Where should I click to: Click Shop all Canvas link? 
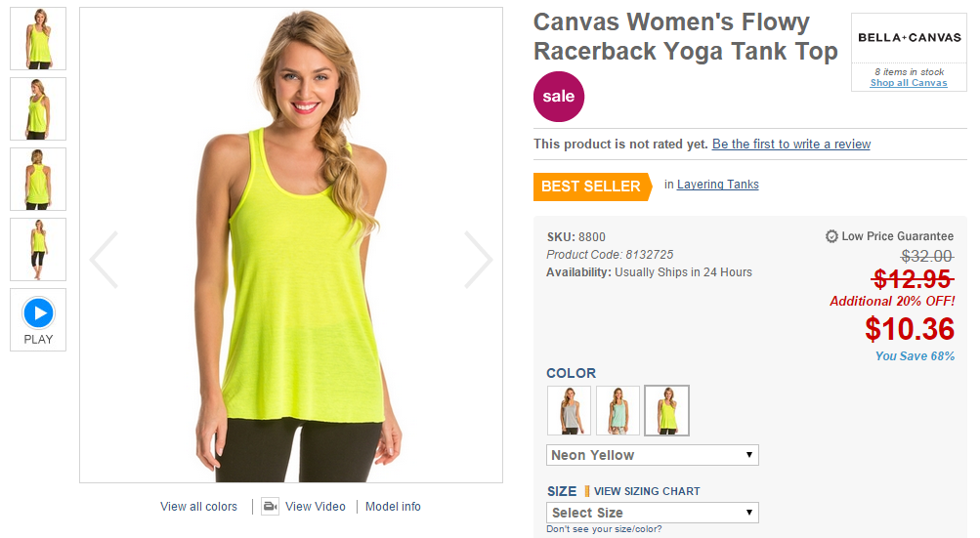[x=909, y=83]
